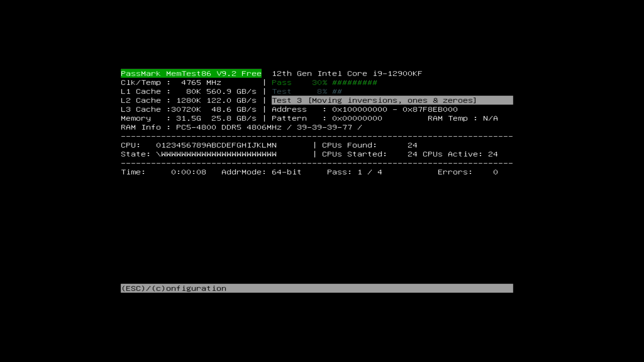The image size is (644, 362).
Task: Click the CPU index list 0123456789ABCDEFGHIJKLMN
Action: 216,145
